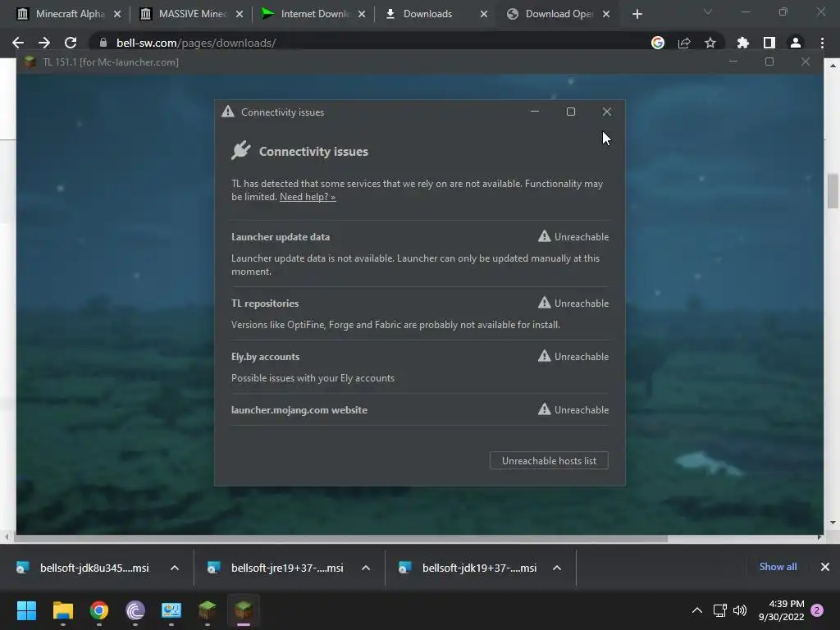This screenshot has height=630, width=840.
Task: Open the purple swirl app in taskbar
Action: click(135, 610)
